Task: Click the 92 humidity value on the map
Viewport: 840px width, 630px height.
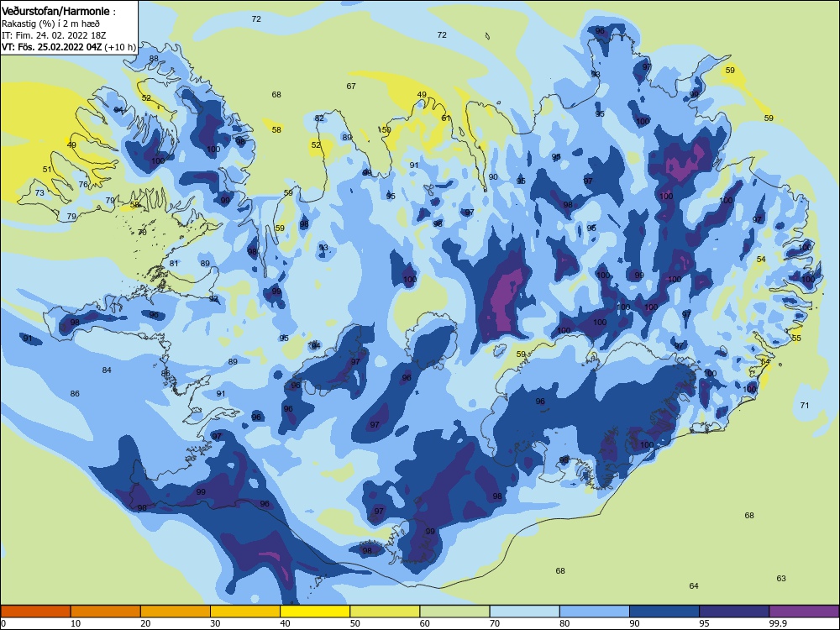Action: (213, 299)
